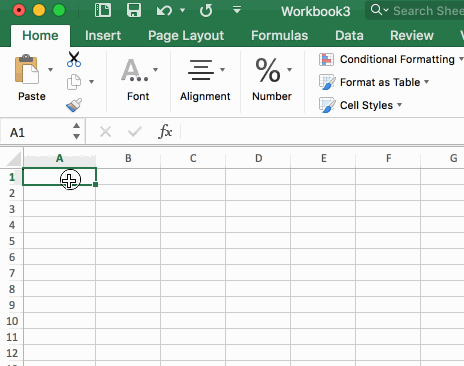Click into the formula bar input

point(323,132)
